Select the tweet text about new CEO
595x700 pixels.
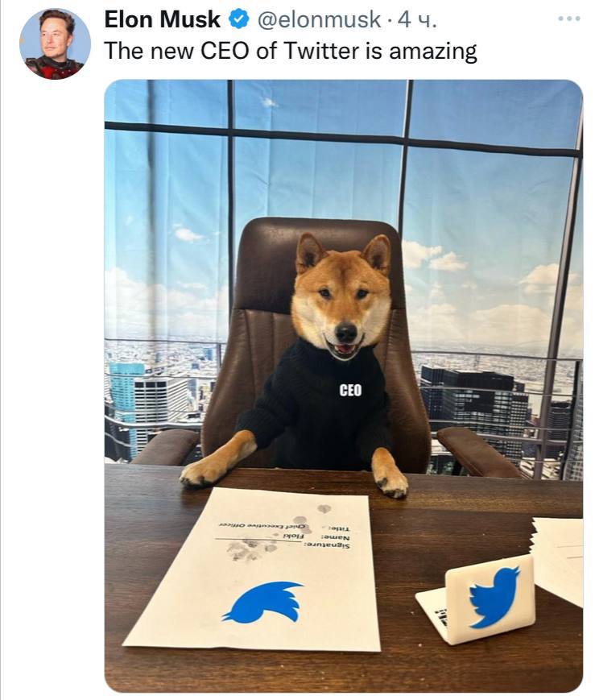click(291, 51)
